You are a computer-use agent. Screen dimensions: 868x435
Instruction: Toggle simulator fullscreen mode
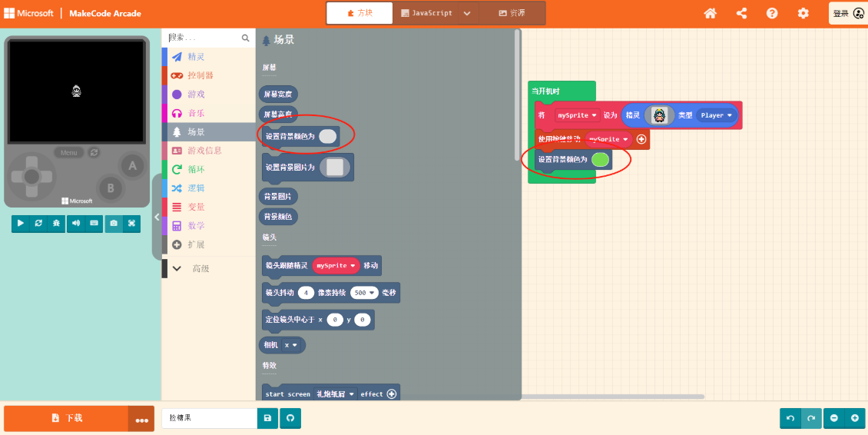(x=131, y=223)
